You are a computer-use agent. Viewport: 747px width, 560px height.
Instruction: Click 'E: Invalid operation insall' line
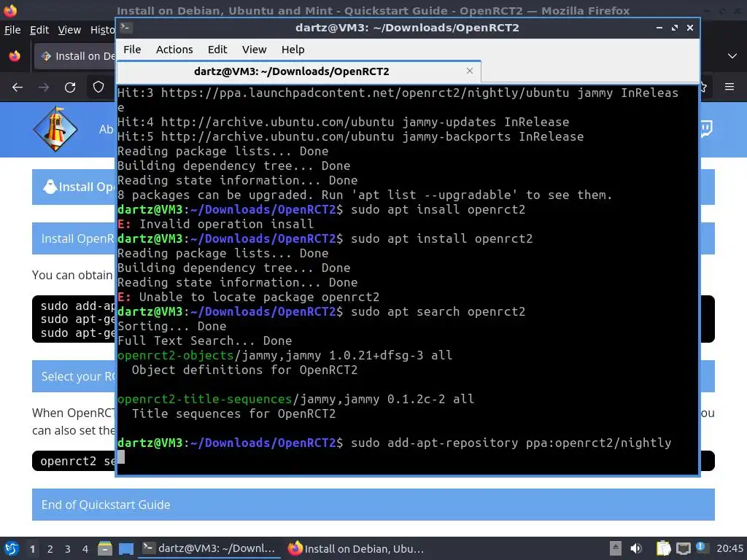click(x=215, y=224)
